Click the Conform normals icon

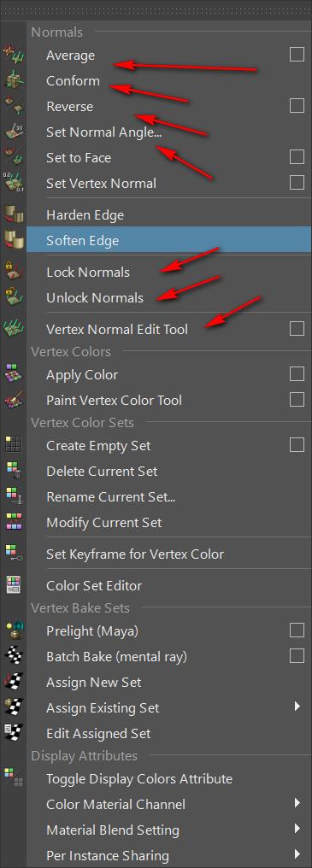13,81
